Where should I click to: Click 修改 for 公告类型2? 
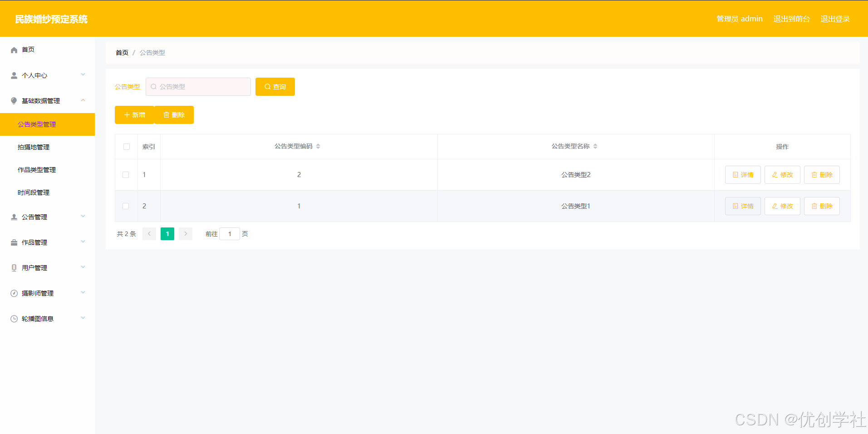coord(782,175)
